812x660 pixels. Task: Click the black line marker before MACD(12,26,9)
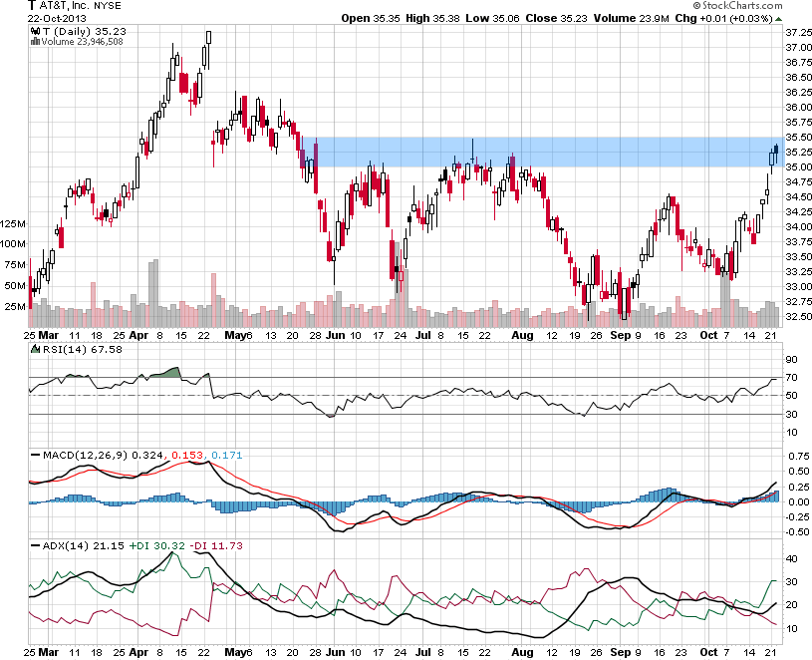point(35,455)
